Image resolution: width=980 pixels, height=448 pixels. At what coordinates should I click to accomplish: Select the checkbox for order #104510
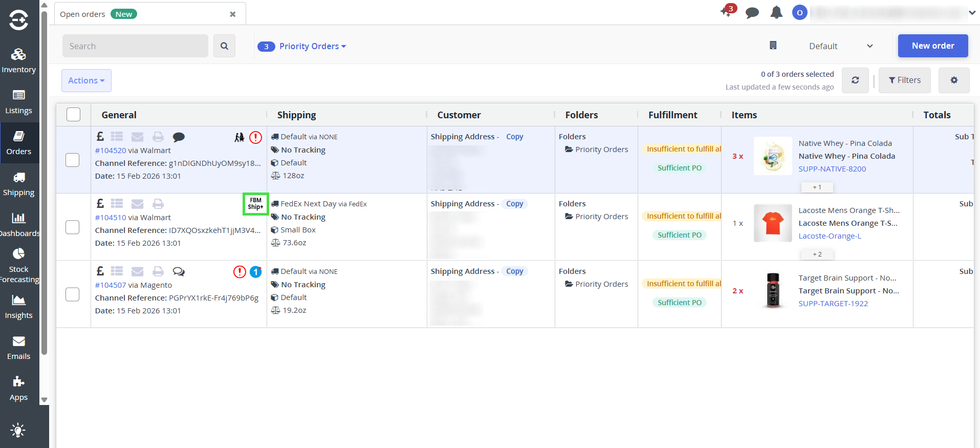point(73,227)
